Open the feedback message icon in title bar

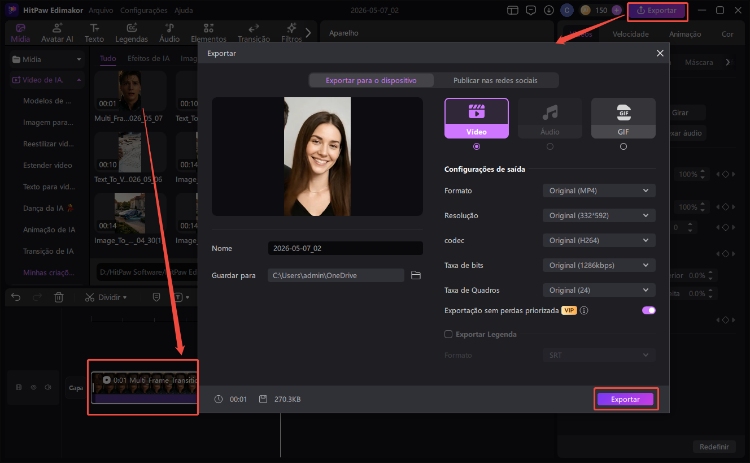pyautogui.click(x=531, y=10)
